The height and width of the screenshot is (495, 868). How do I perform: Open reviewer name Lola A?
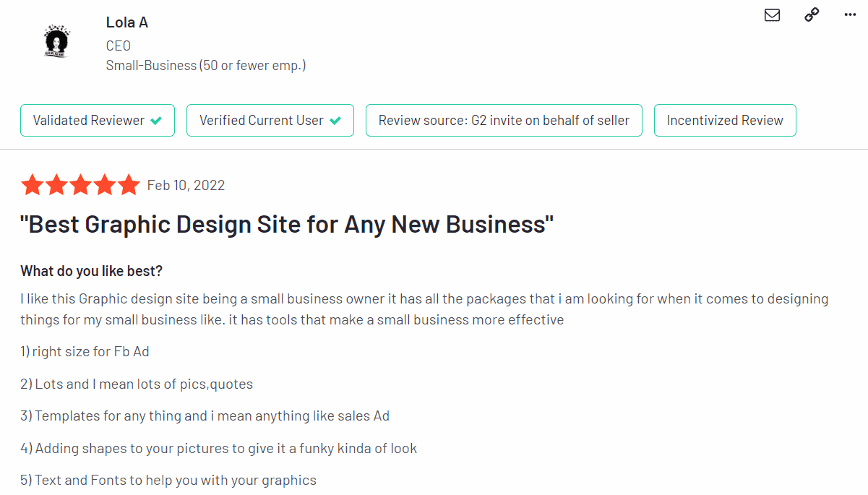click(127, 22)
